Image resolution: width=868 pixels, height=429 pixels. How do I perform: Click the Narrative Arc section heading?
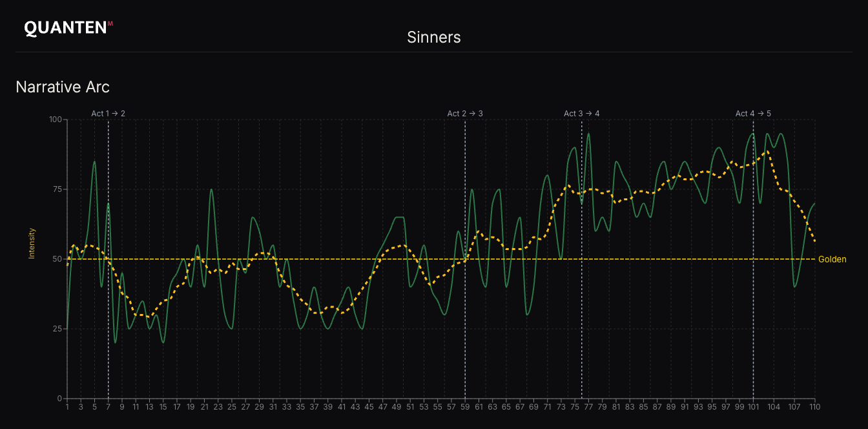63,87
